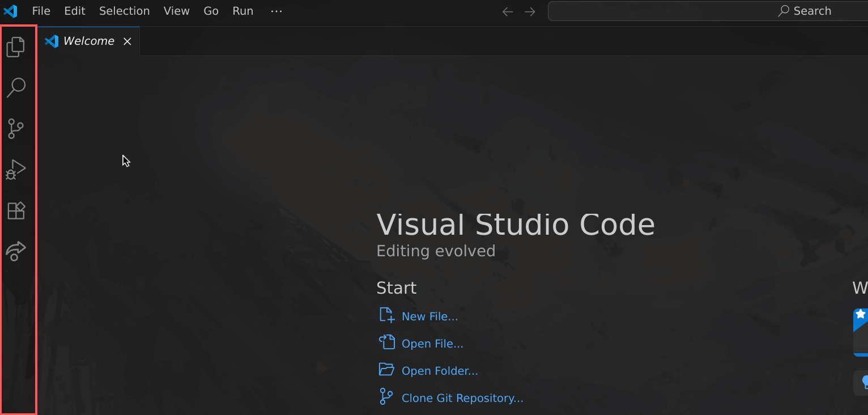Go forward with the right arrow

[530, 11]
